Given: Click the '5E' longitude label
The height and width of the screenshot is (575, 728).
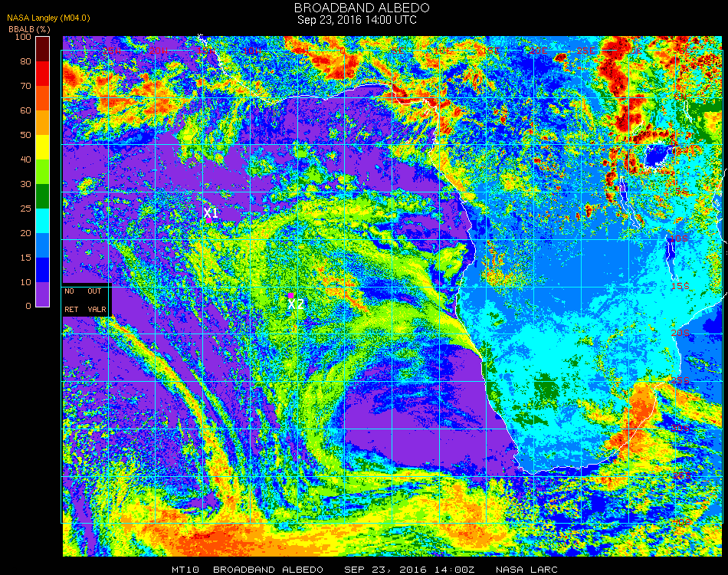Looking at the screenshot, I should [x=398, y=51].
